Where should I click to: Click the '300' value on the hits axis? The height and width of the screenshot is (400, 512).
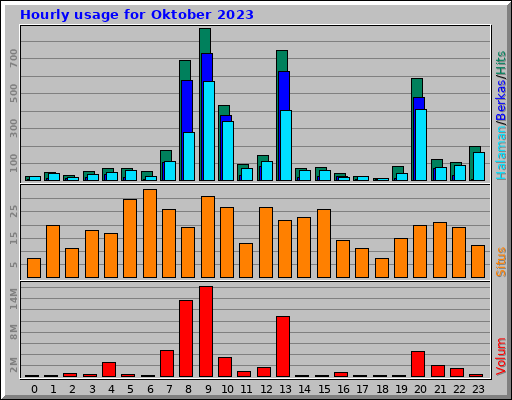click(14, 128)
